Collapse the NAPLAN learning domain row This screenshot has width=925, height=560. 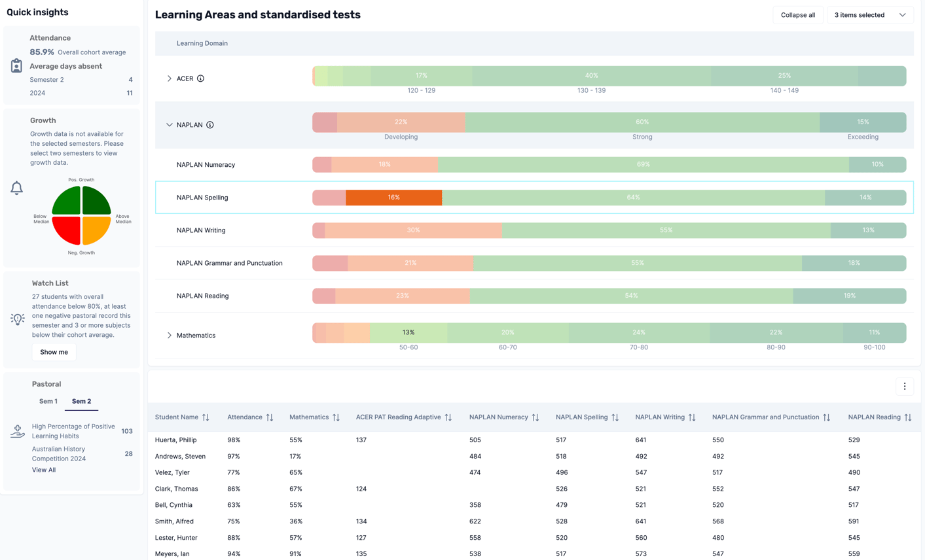[x=170, y=125]
